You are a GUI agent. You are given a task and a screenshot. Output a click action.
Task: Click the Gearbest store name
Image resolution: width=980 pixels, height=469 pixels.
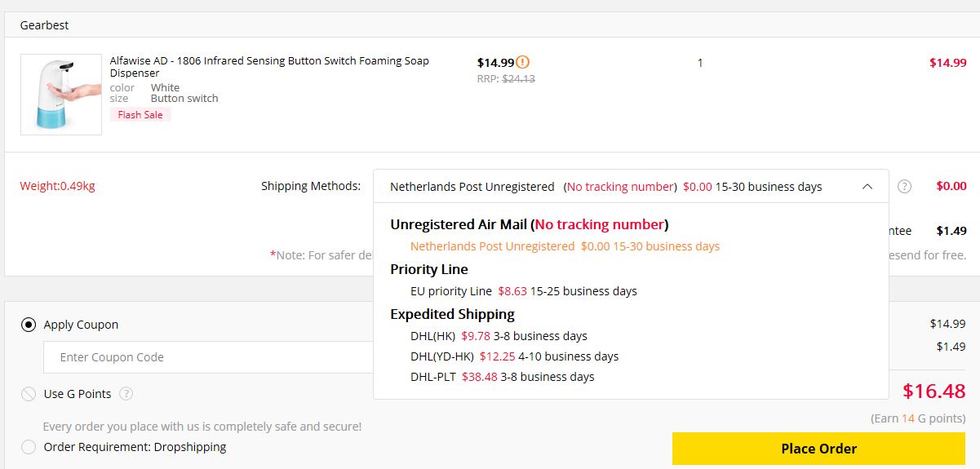coord(44,25)
